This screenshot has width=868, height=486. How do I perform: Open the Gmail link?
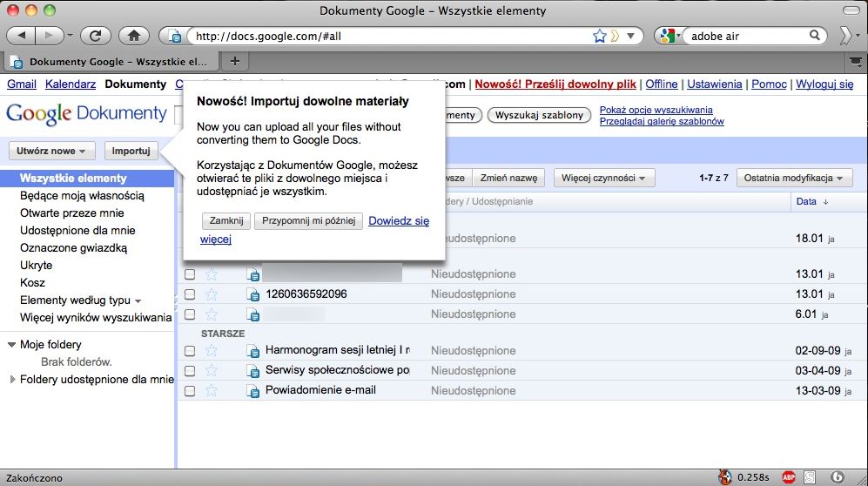coord(22,84)
